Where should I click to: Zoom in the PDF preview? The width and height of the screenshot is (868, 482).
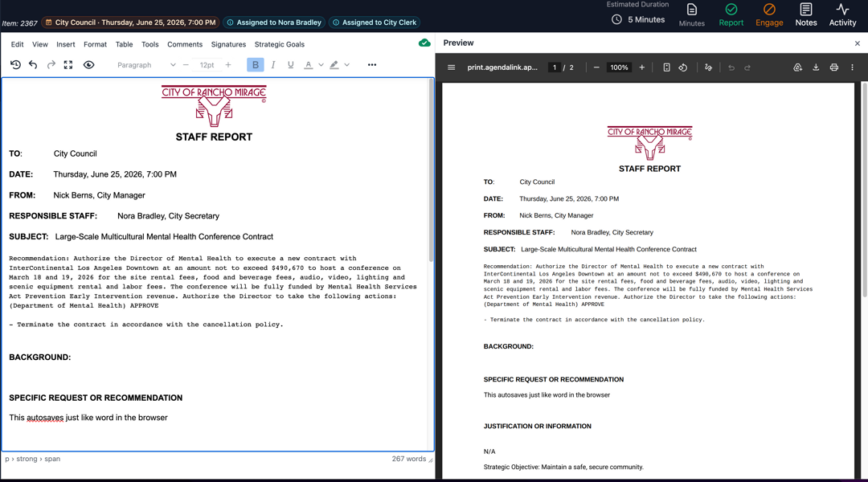(641, 67)
